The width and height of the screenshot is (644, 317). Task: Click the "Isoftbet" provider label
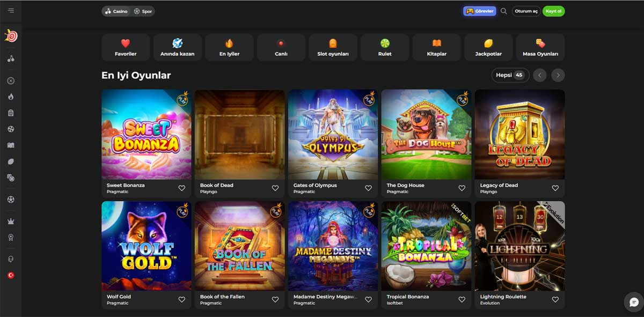click(396, 303)
